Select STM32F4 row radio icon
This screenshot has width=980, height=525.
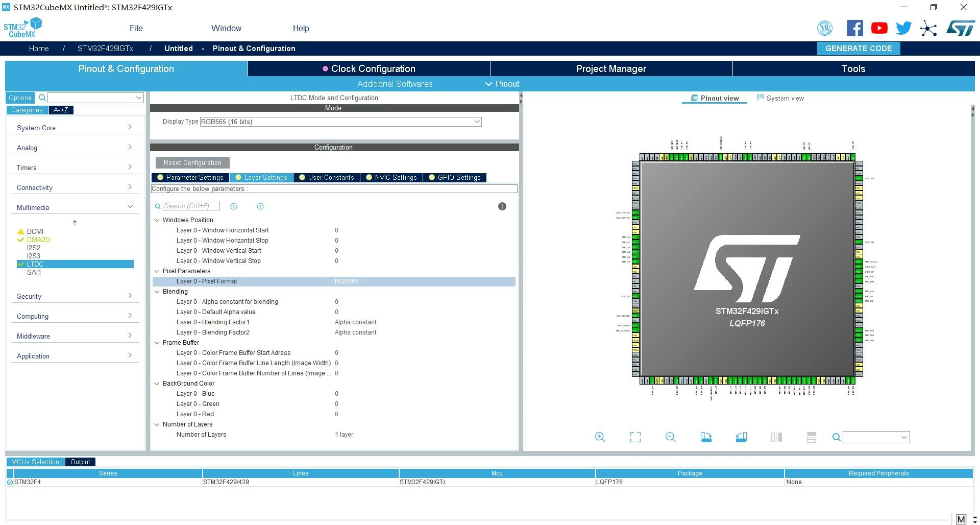pos(10,482)
